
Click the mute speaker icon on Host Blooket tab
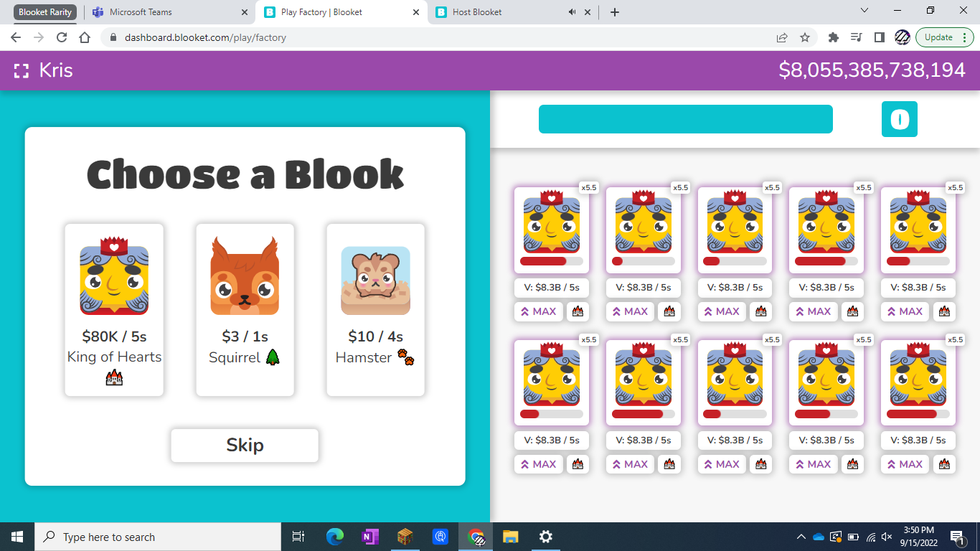571,11
